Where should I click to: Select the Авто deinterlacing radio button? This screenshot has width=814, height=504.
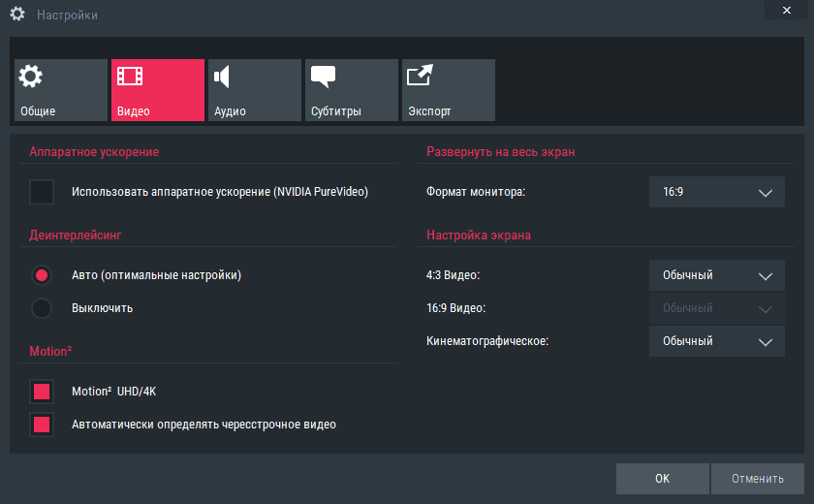pyautogui.click(x=42, y=275)
